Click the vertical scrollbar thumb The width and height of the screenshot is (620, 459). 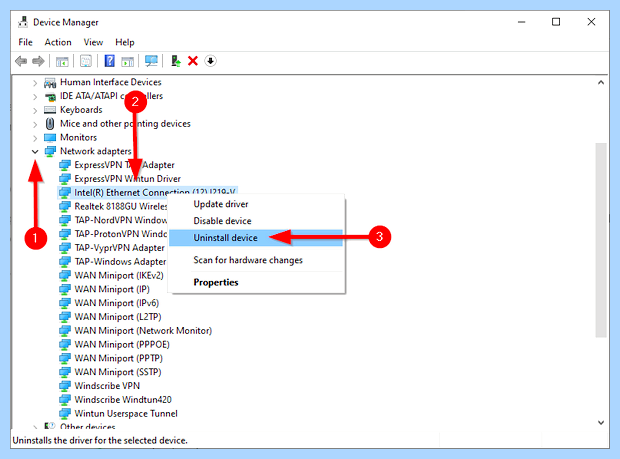pos(601,240)
